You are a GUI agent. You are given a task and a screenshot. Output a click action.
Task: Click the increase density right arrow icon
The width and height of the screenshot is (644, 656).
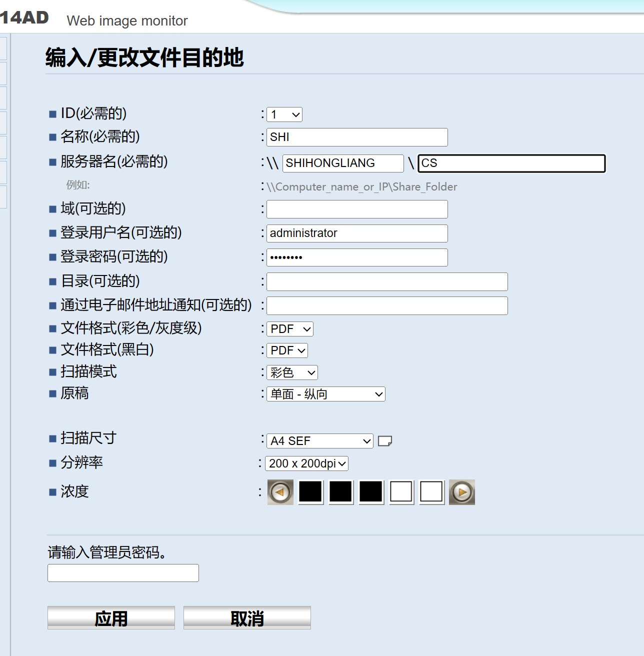(x=462, y=492)
